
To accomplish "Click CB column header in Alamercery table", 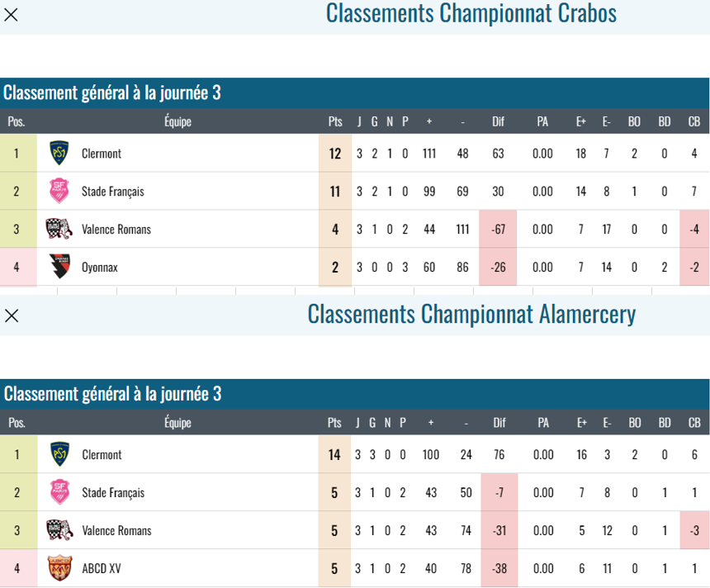I will tap(694, 423).
